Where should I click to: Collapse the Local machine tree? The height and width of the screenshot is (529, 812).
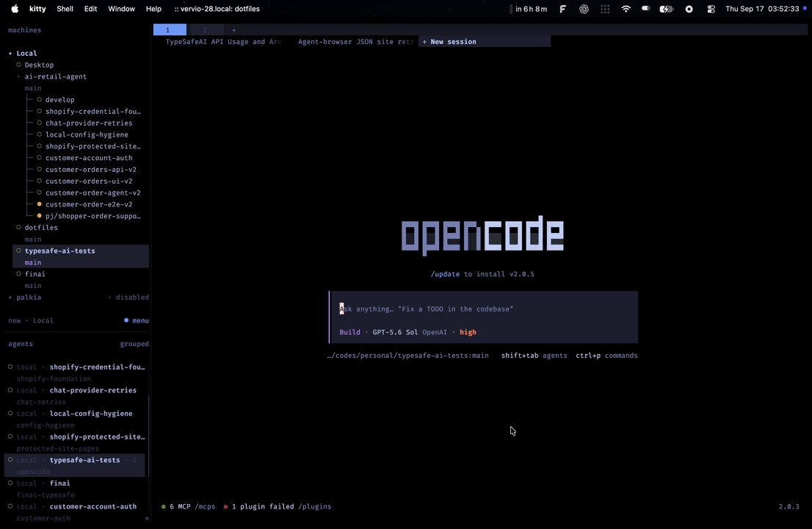pos(10,54)
